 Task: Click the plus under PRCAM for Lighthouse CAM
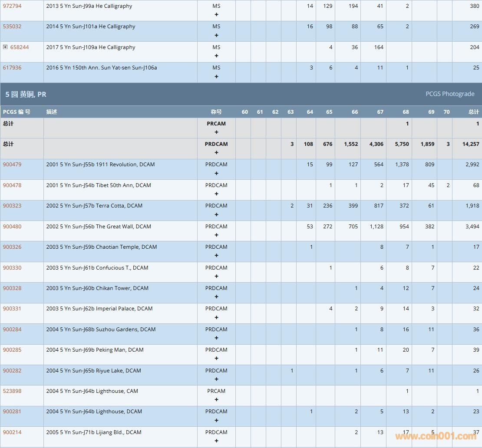pyautogui.click(x=216, y=400)
